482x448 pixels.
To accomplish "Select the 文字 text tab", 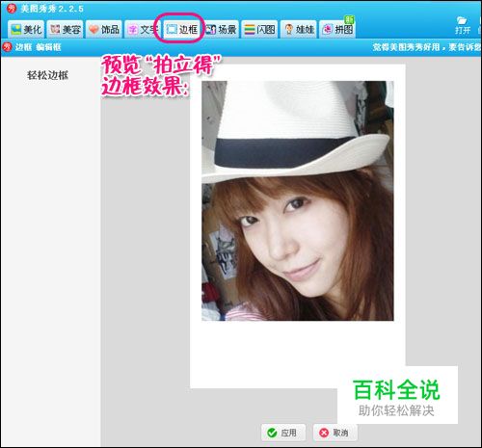I will [143, 30].
